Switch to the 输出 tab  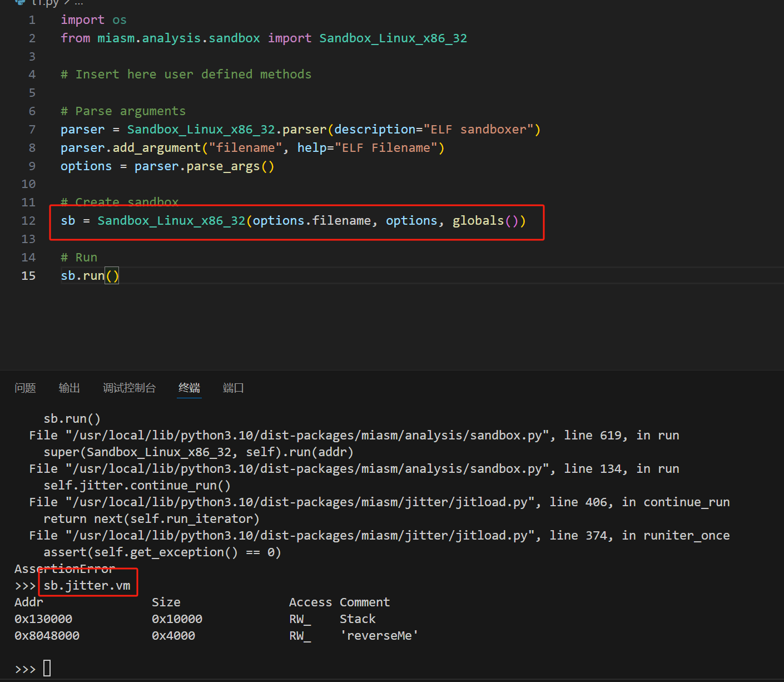[x=70, y=388]
